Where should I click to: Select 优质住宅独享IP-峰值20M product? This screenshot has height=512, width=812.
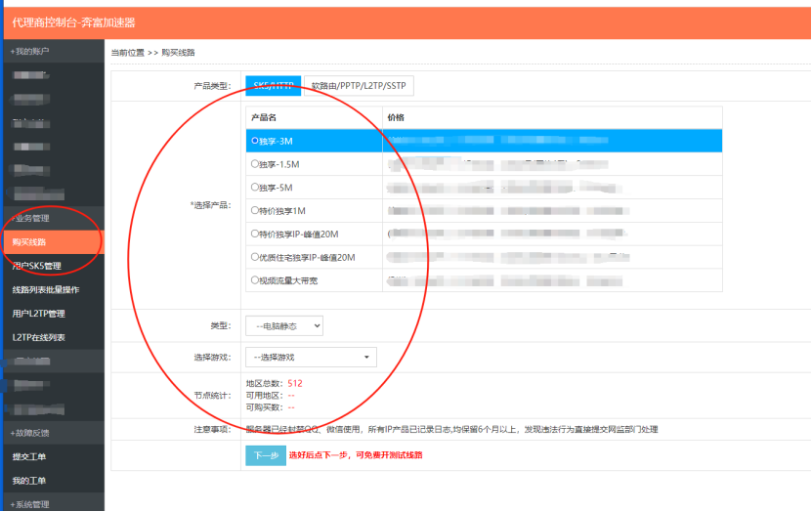point(255,257)
